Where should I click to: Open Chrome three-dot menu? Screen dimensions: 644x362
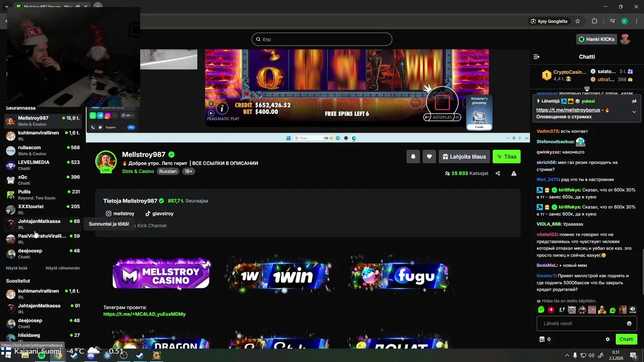coord(636,21)
